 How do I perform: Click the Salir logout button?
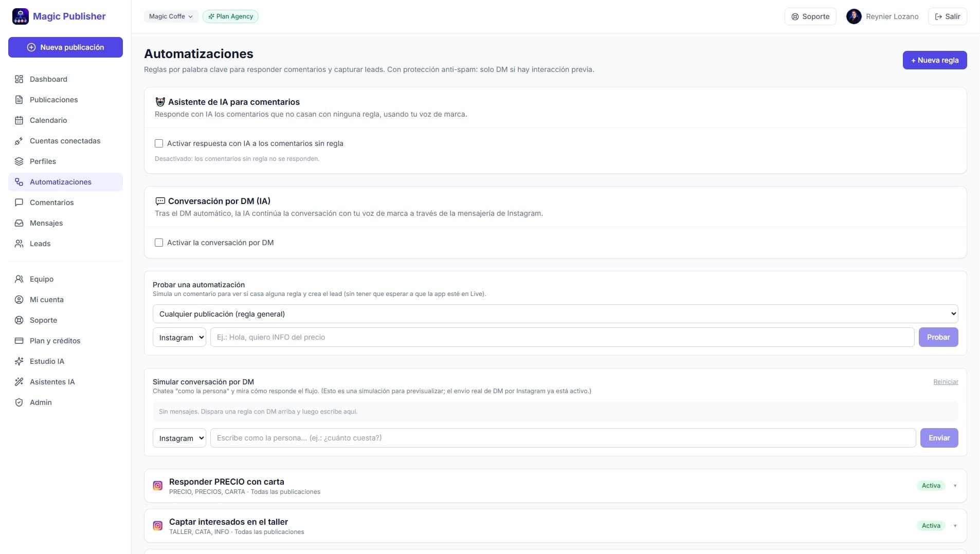tap(947, 16)
